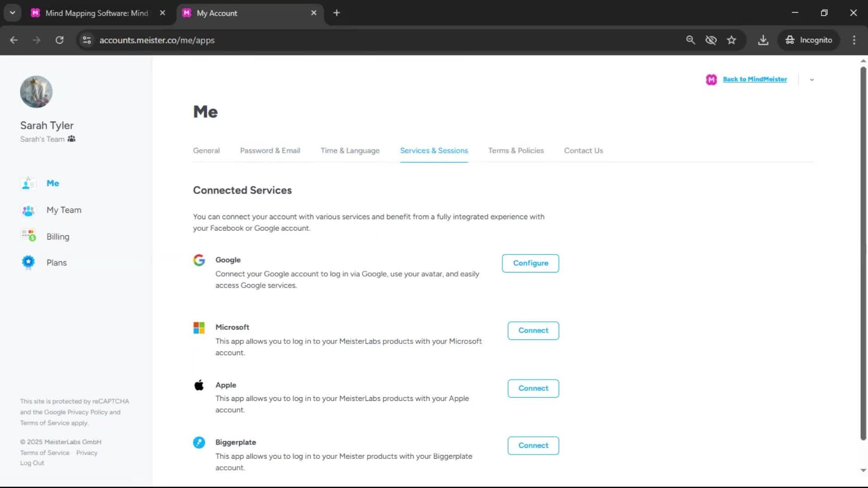Screen dimensions: 868x488
Task: Open the browser downloads icon
Action: 763,40
